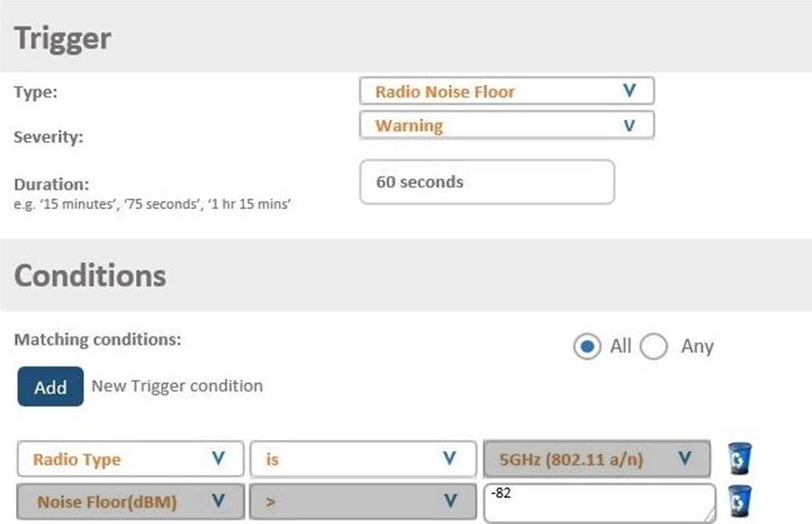The image size is (812, 524).
Task: Delete the Radio Type condition row
Action: click(739, 458)
